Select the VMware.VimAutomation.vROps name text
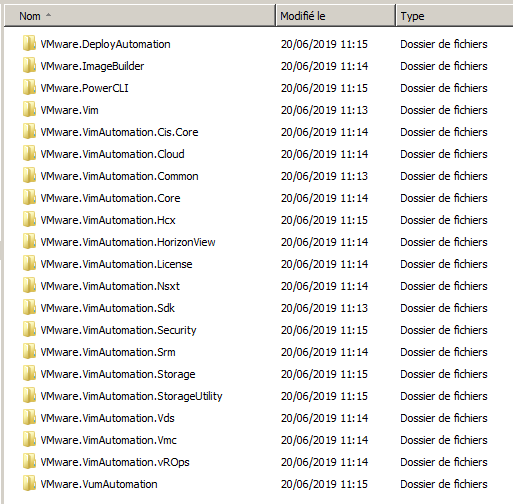Image resolution: width=513 pixels, height=504 pixels. point(115,462)
